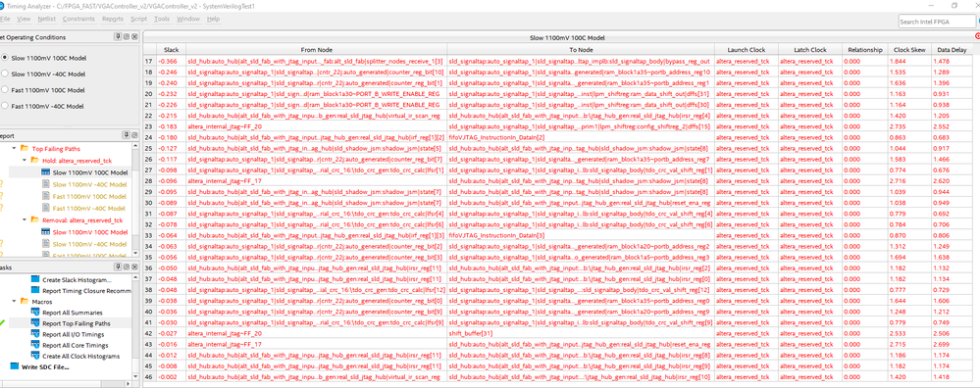Click Create Slack Histogram task icon

35,279
